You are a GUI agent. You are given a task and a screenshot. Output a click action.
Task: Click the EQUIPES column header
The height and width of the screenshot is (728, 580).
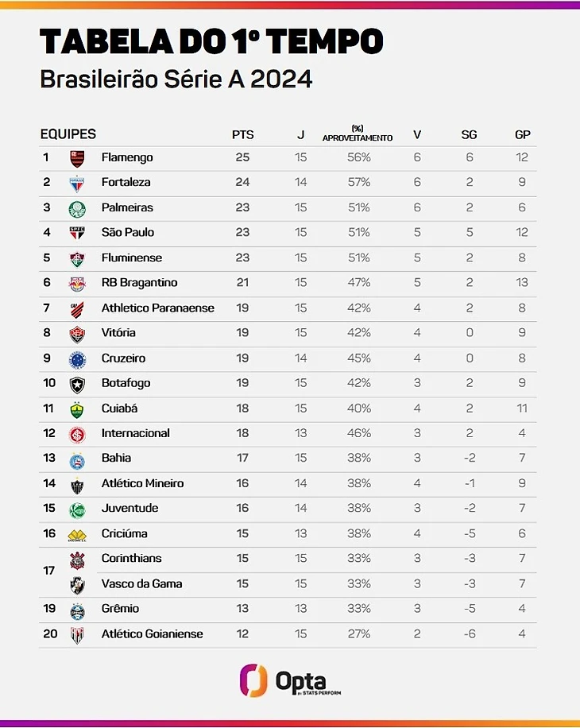68,134
